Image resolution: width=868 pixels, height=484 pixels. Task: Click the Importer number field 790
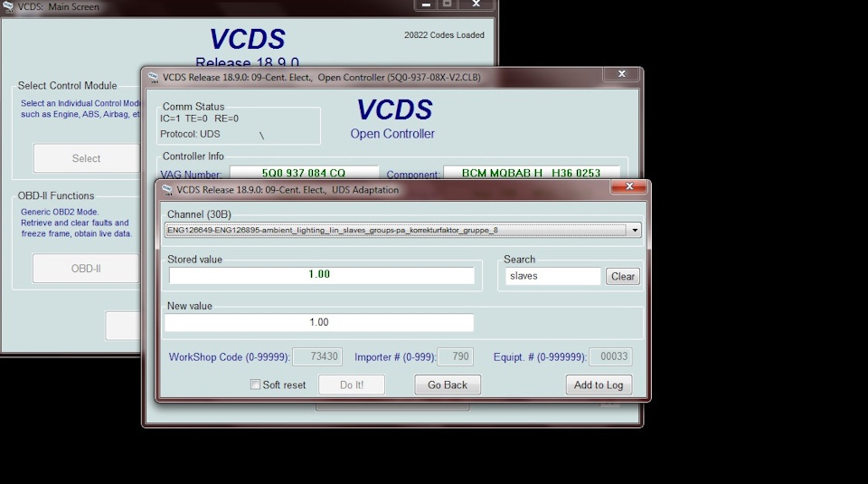pyautogui.click(x=455, y=356)
